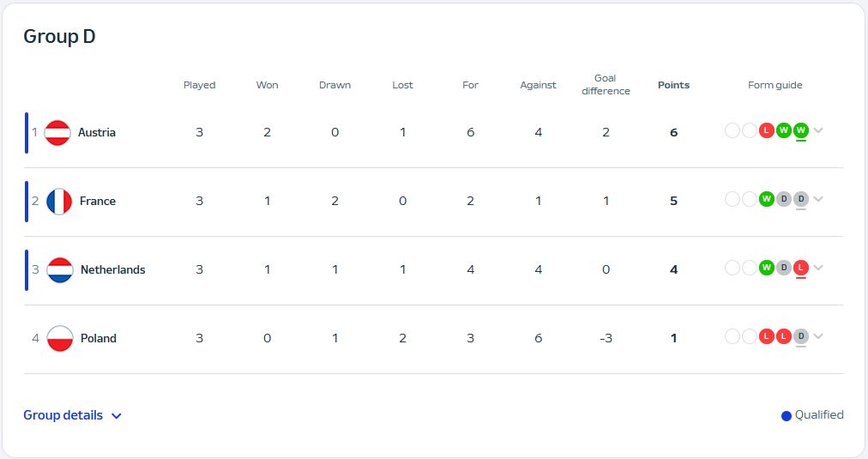This screenshot has height=459, width=868.
Task: Expand Poland's form guide chevron
Action: tap(818, 336)
